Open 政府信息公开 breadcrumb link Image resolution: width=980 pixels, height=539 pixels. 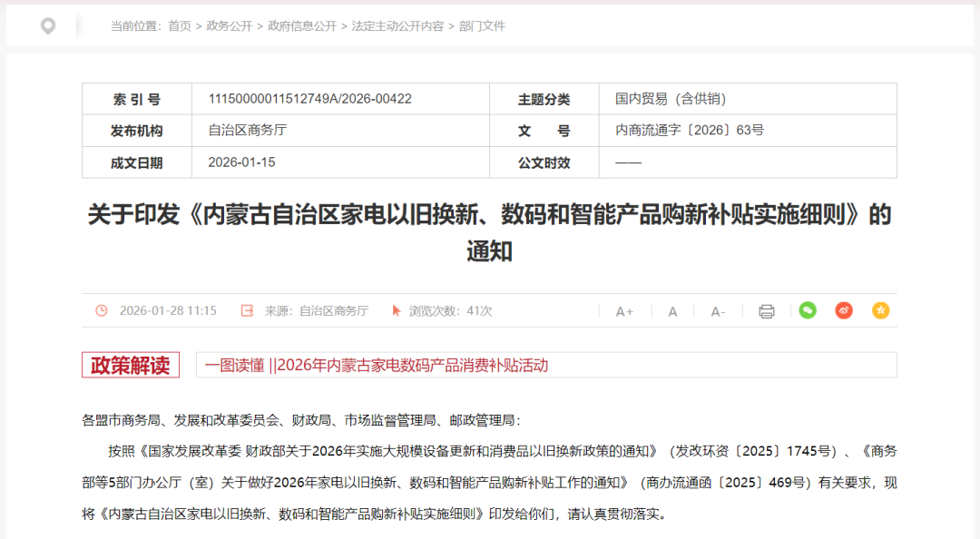[x=302, y=26]
